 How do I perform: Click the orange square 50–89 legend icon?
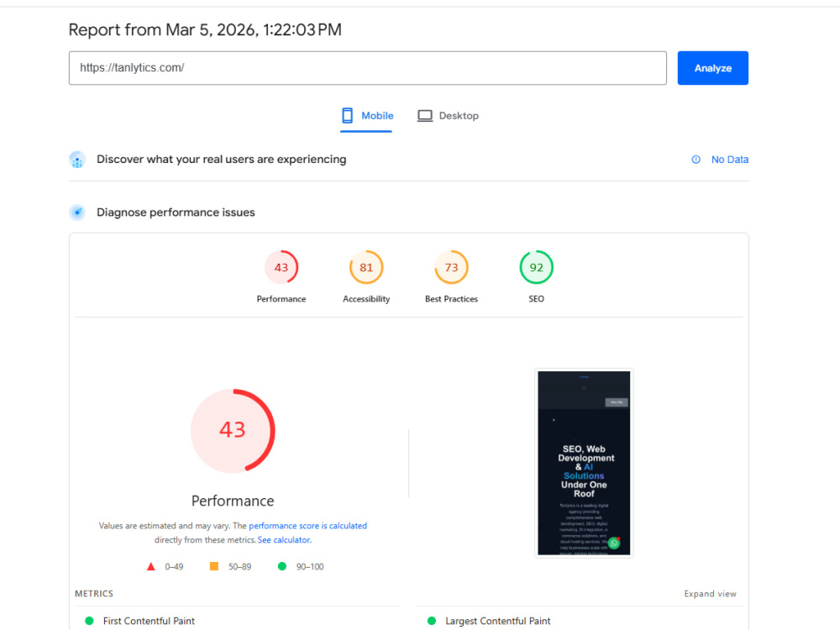coord(213,566)
